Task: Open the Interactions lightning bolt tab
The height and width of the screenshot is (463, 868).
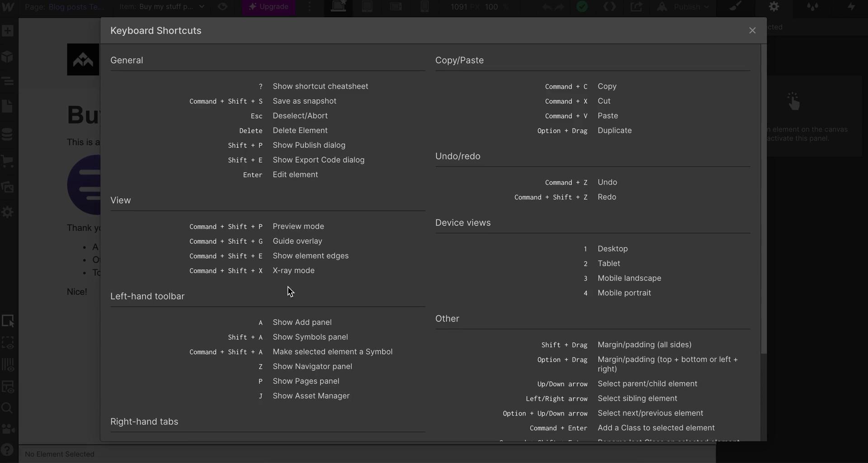Action: click(x=851, y=7)
